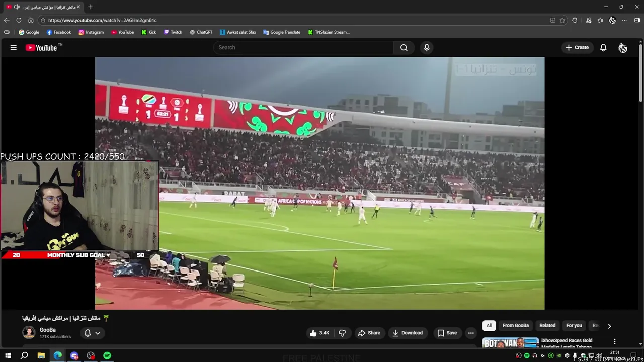Mute the tab via speaker icon

coord(17,7)
